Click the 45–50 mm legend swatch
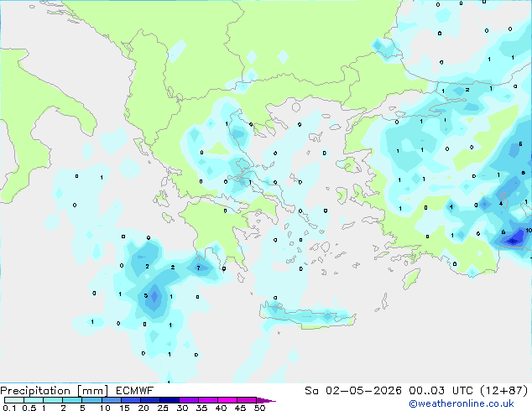The image size is (532, 411). click(x=247, y=400)
